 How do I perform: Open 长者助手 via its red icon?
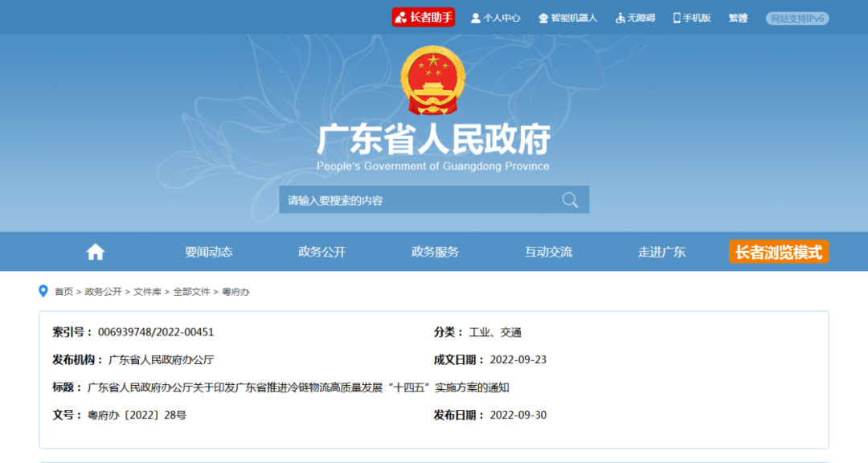(423, 17)
